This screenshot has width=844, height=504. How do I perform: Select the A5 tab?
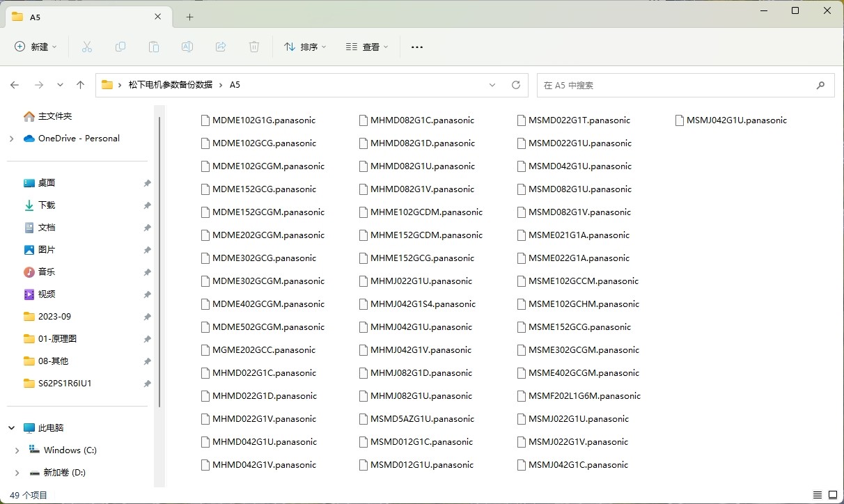click(88, 17)
